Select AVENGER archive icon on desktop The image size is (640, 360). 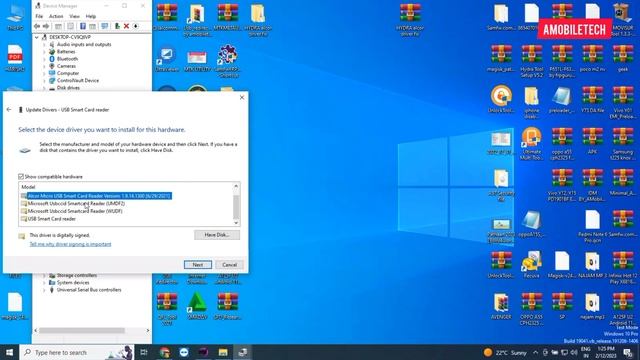pyautogui.click(x=501, y=306)
